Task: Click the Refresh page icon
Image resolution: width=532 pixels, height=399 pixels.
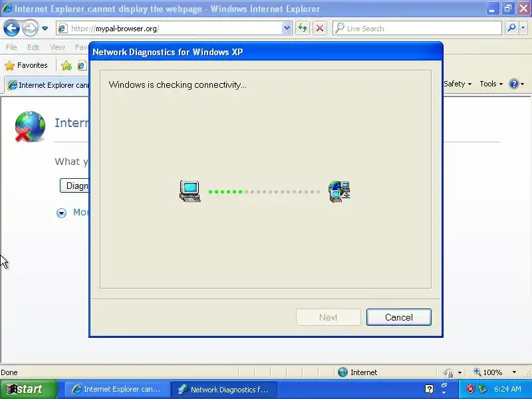Action: pos(303,28)
